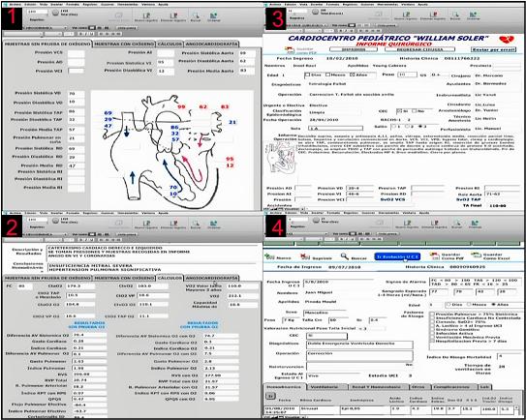This screenshot has height=420, width=526.
Task: Click the record pie indicator in window 3
Action: pyautogui.click(x=316, y=12)
